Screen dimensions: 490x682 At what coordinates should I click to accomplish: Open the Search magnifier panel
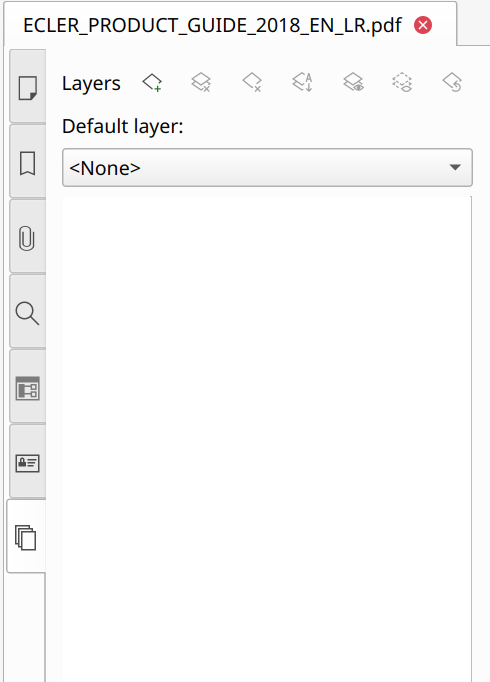point(28,313)
